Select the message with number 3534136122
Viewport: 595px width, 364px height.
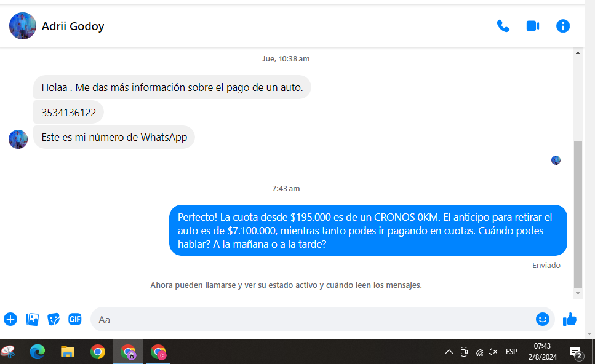[x=69, y=113]
